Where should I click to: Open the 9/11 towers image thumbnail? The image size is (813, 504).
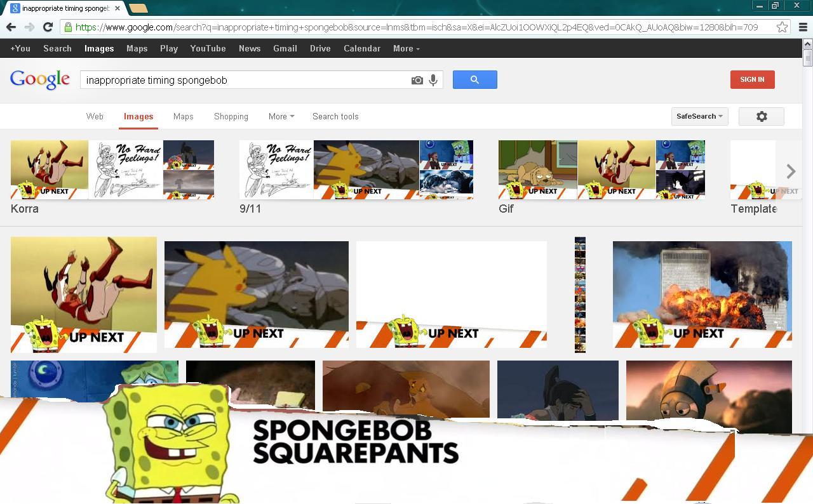[x=702, y=294]
